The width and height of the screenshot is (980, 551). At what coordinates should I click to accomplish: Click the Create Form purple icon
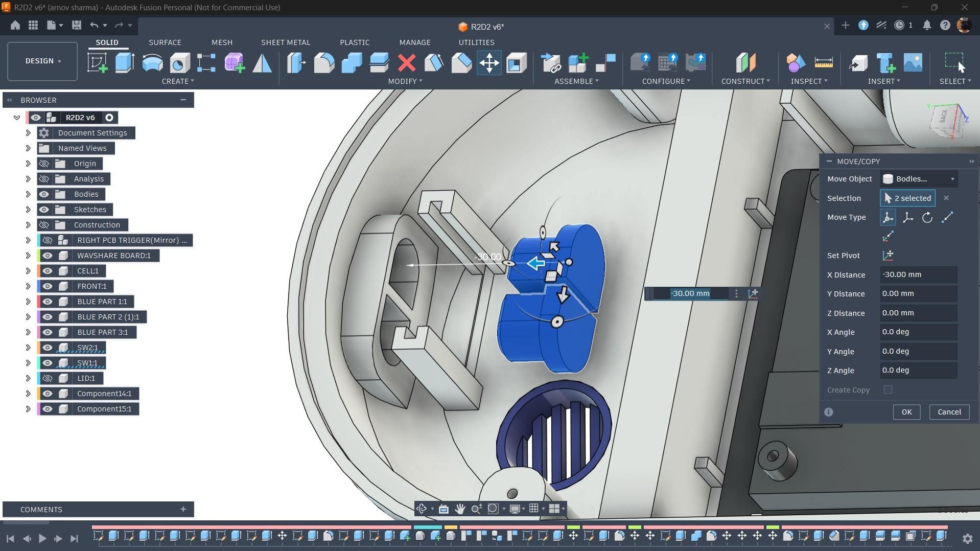coord(235,63)
